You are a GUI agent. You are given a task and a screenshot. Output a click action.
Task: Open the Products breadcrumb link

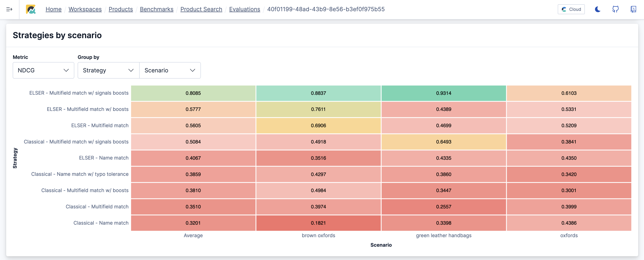click(x=121, y=9)
